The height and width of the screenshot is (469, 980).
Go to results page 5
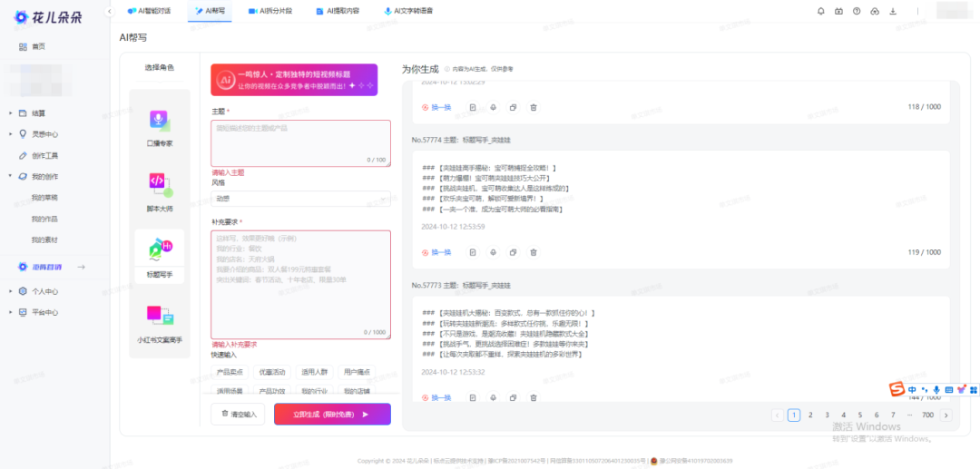(x=860, y=415)
